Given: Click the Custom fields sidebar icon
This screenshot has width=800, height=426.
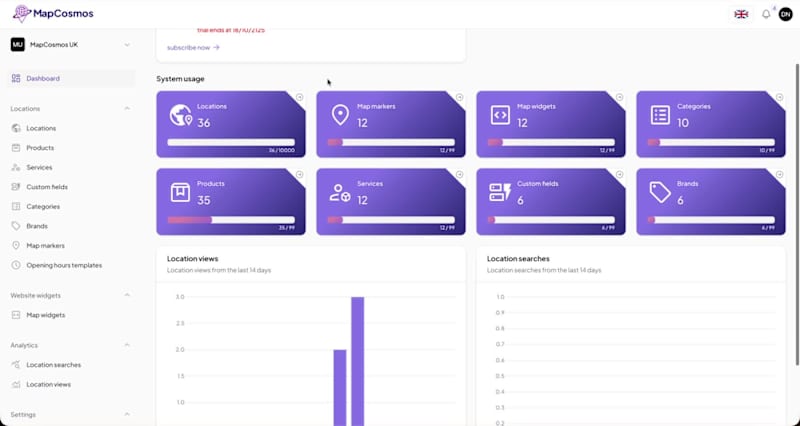Looking at the screenshot, I should coord(16,187).
